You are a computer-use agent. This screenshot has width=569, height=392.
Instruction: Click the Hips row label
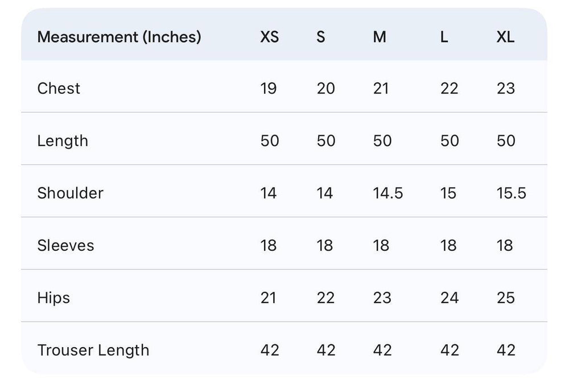point(53,298)
